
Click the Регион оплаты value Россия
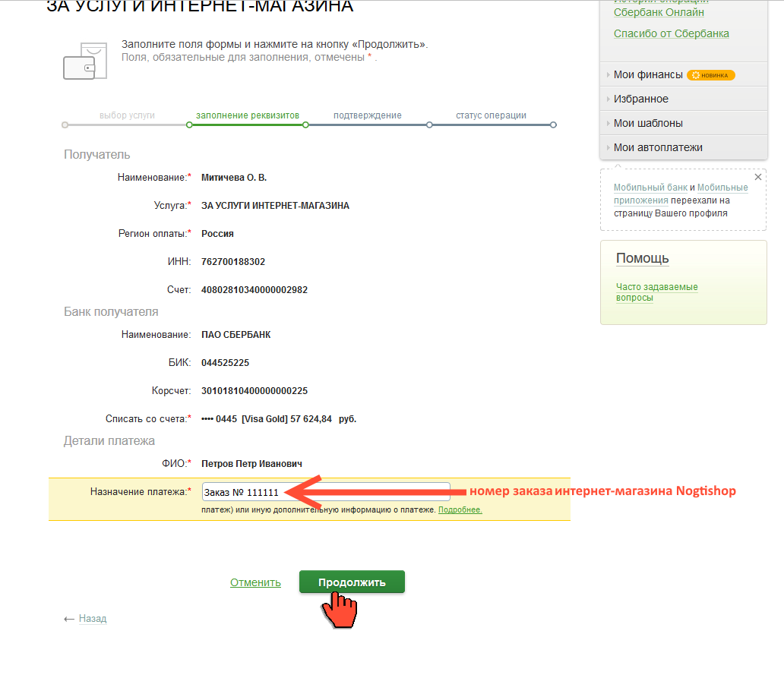tap(217, 234)
